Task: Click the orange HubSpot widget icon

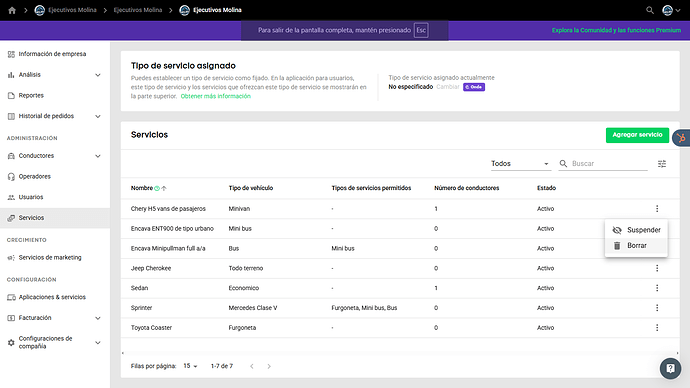Action: [x=681, y=138]
